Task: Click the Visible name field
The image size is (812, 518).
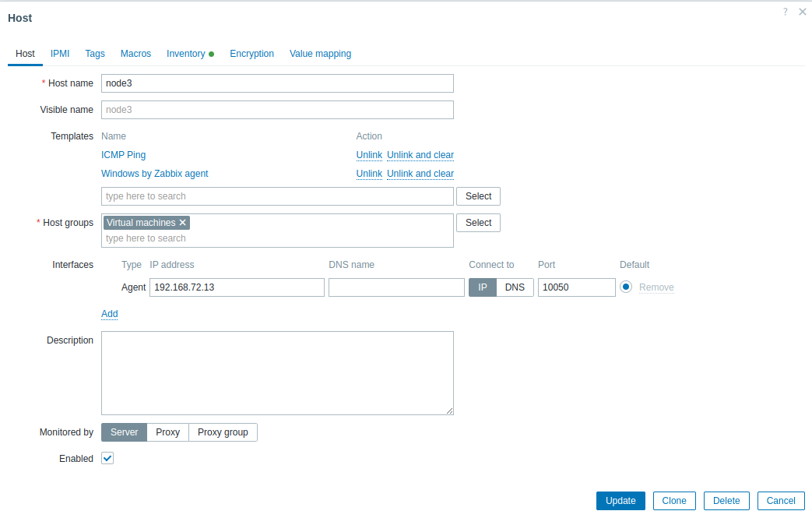Action: (278, 110)
